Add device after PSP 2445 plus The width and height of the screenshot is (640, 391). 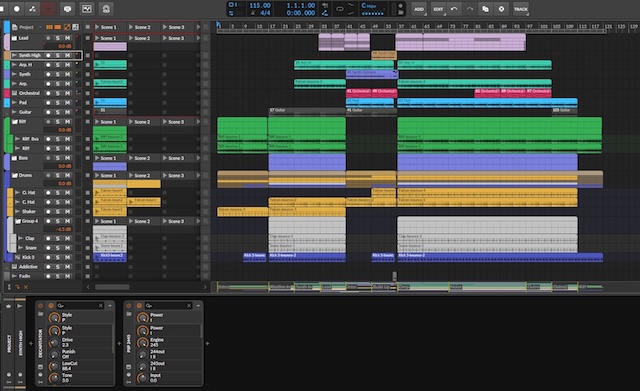click(207, 344)
